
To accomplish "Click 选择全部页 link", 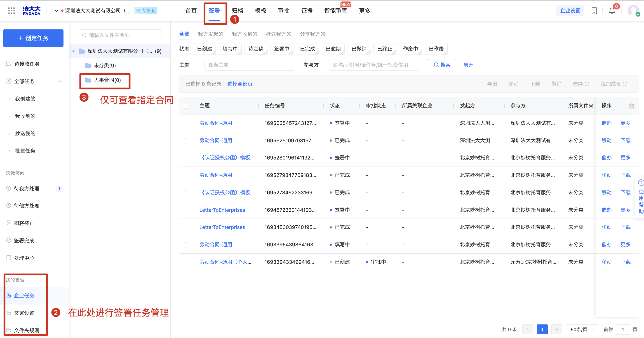I will [x=240, y=84].
